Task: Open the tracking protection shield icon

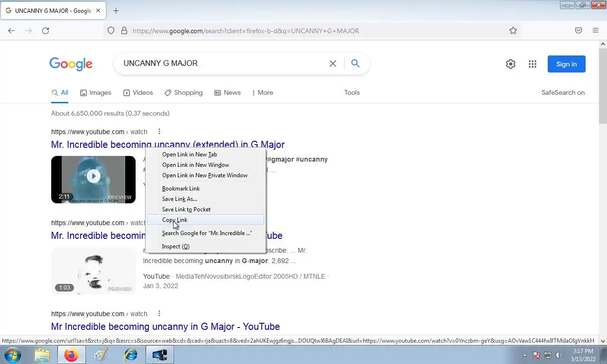Action: coord(111,30)
